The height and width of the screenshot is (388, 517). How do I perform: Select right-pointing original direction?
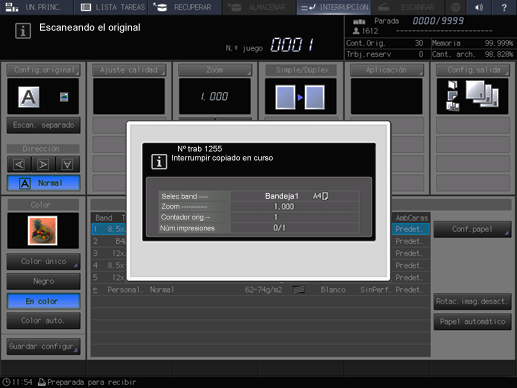[x=43, y=164]
